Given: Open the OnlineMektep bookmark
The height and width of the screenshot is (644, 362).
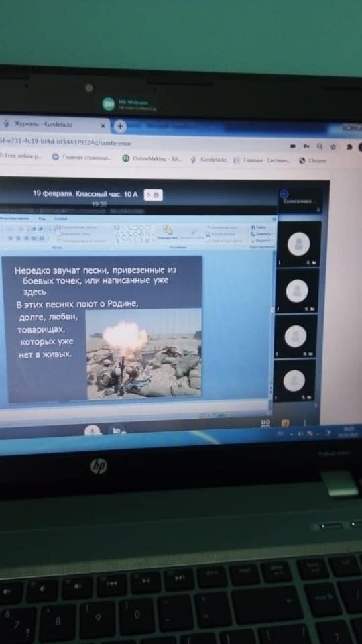Looking at the screenshot, I should click(x=152, y=158).
